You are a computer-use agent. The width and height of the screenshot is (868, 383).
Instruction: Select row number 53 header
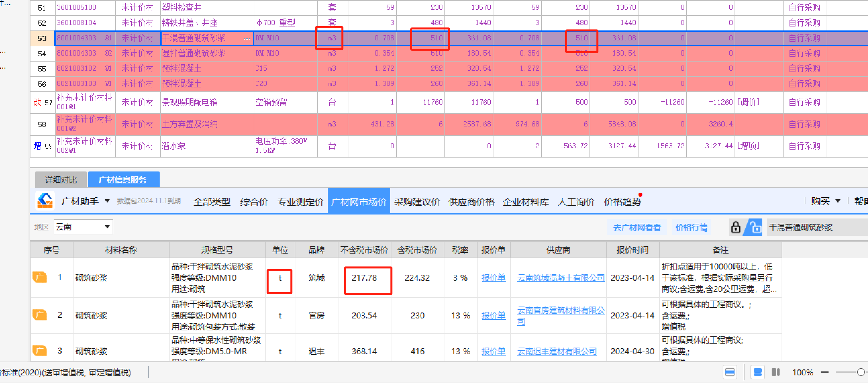tap(42, 38)
